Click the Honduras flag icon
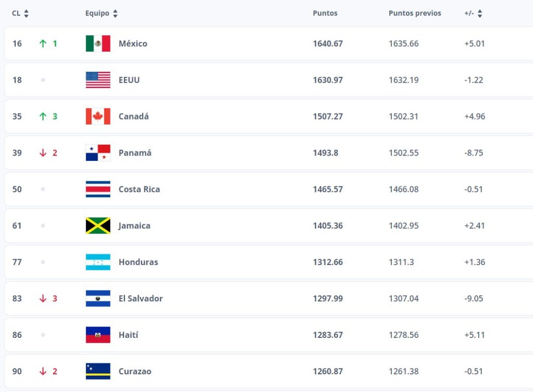This screenshot has width=533, height=392. click(x=98, y=262)
